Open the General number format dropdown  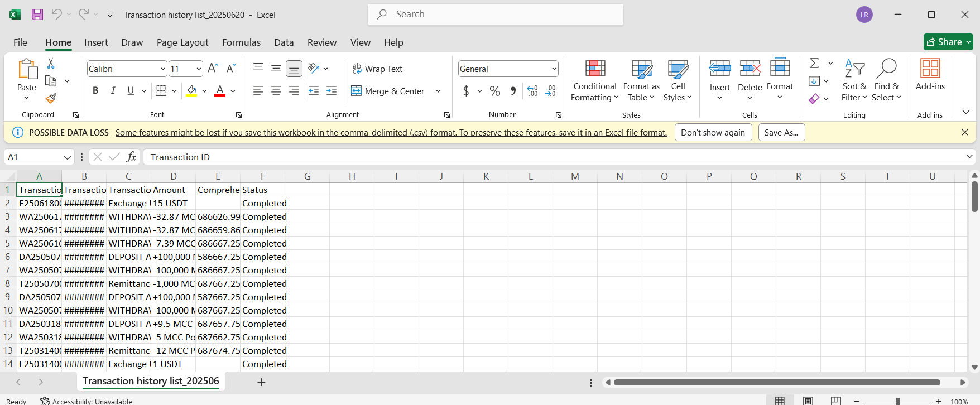[554, 69]
